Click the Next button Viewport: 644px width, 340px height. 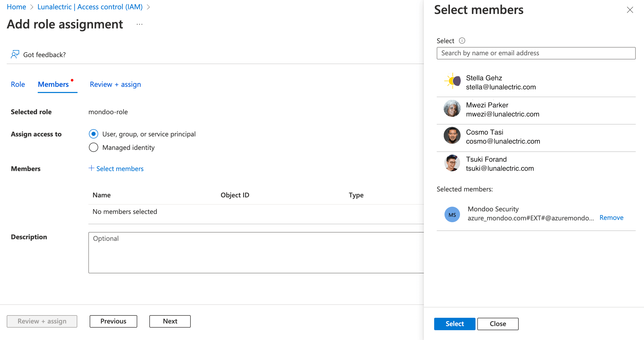click(170, 321)
